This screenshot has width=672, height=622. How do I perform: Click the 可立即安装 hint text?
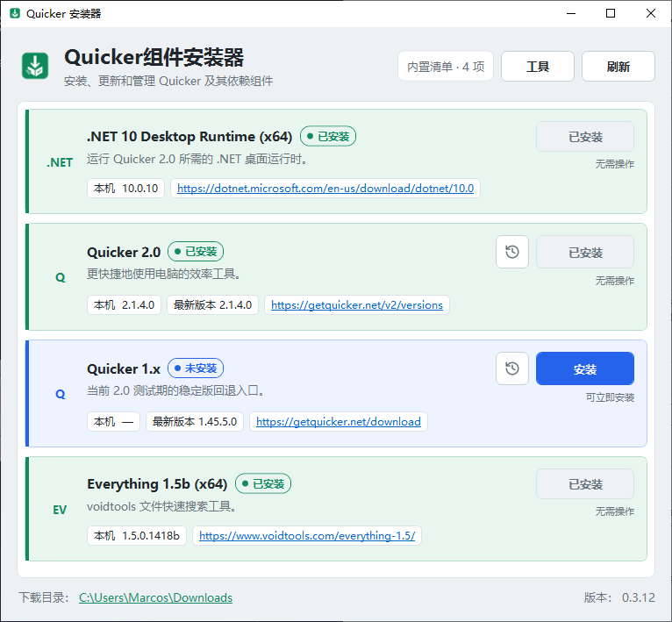610,397
